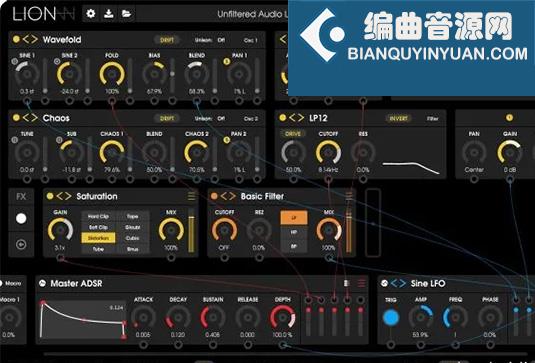Click the modulation jack under the FOLD knob
Viewport: 535px width, 363px height.
coord(112,101)
